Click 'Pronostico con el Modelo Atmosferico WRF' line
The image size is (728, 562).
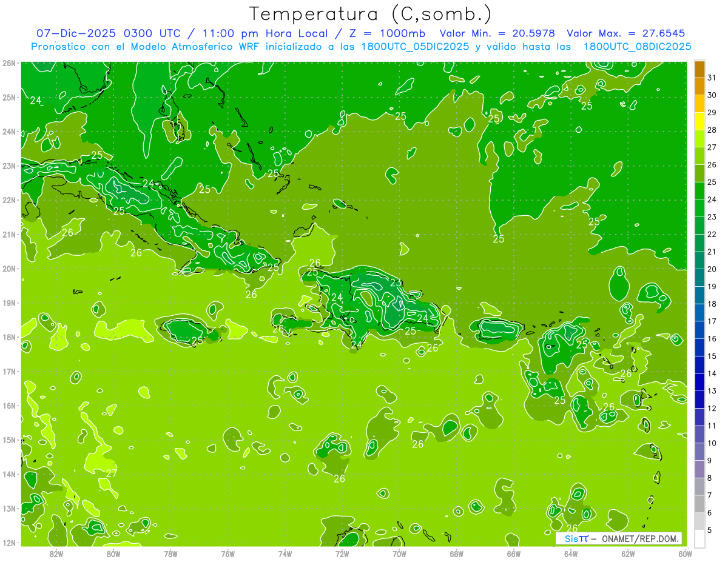pos(144,47)
